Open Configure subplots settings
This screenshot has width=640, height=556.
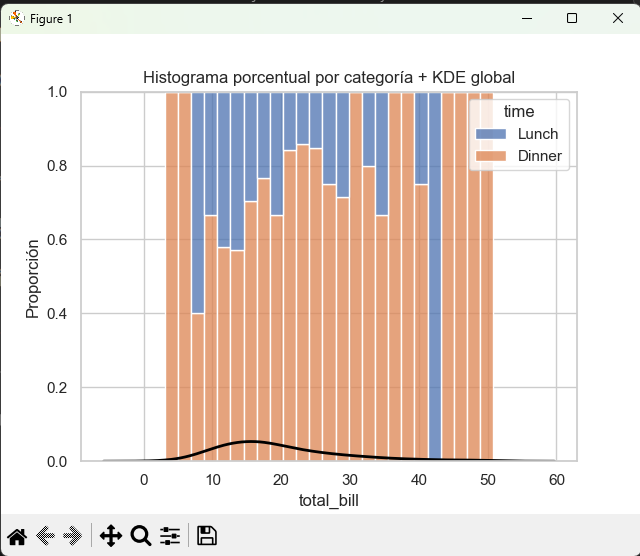[170, 536]
